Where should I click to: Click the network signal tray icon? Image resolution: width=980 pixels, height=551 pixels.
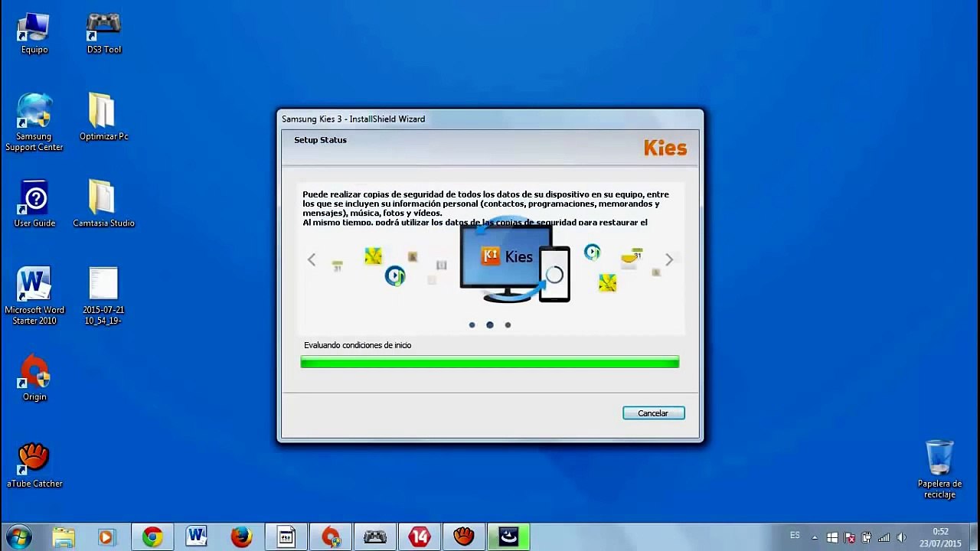(x=884, y=538)
